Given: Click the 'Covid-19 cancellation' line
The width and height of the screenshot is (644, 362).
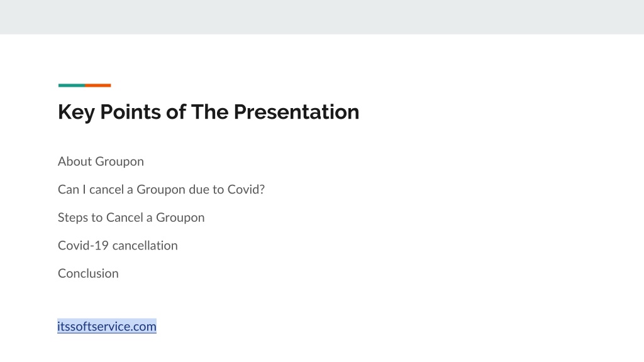Looking at the screenshot, I should 118,246.
